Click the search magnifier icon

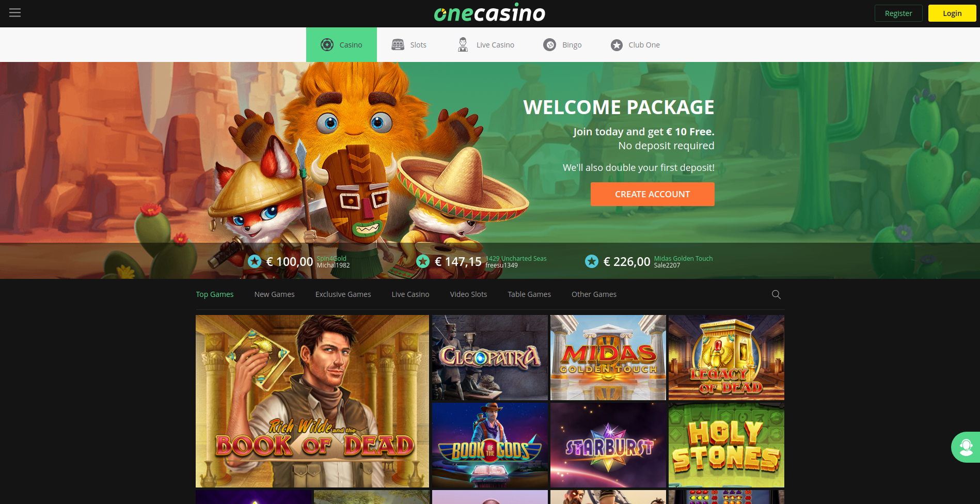pos(776,294)
